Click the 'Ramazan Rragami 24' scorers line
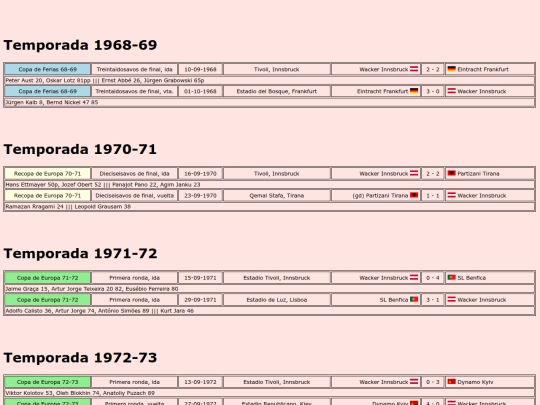This screenshot has height=405, width=540. [269, 207]
